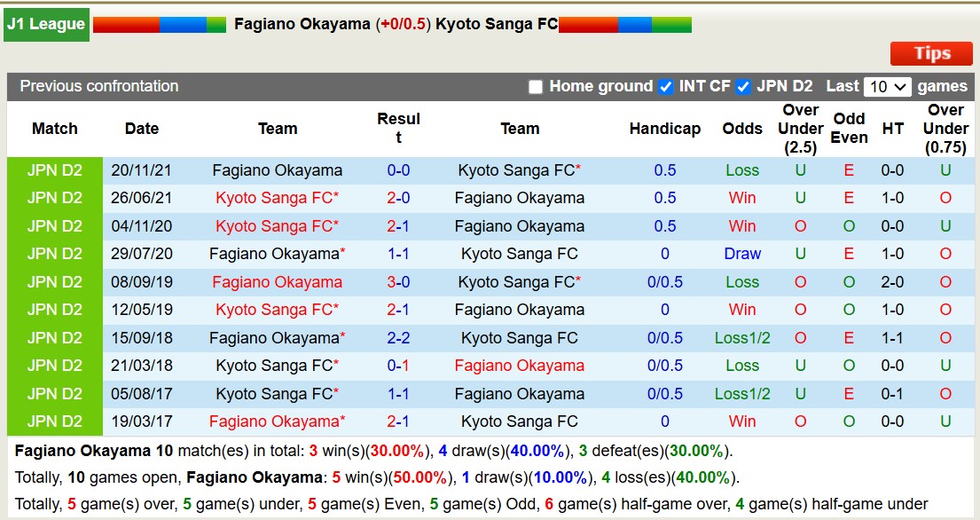The width and height of the screenshot is (980, 520).
Task: Click the Odds column header
Action: [742, 129]
